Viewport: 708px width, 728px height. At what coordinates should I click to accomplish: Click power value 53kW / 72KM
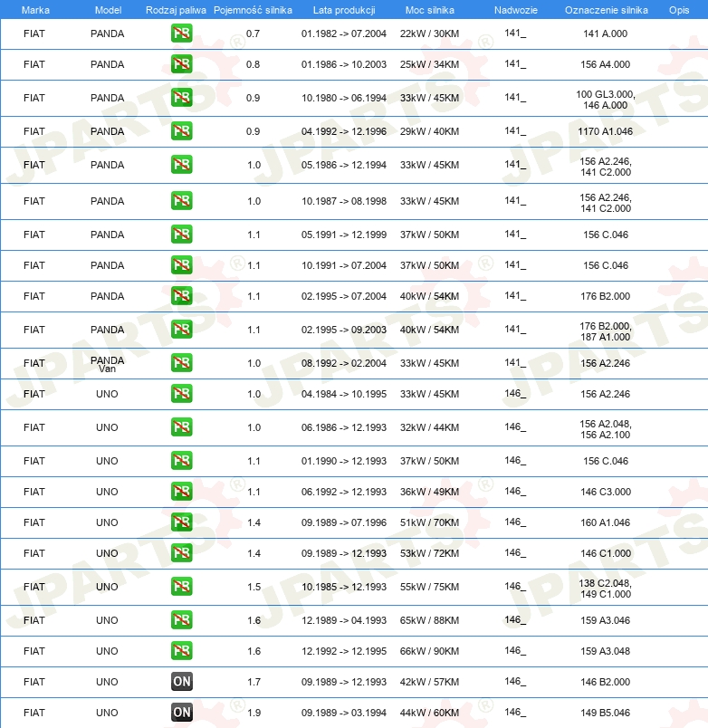(429, 553)
